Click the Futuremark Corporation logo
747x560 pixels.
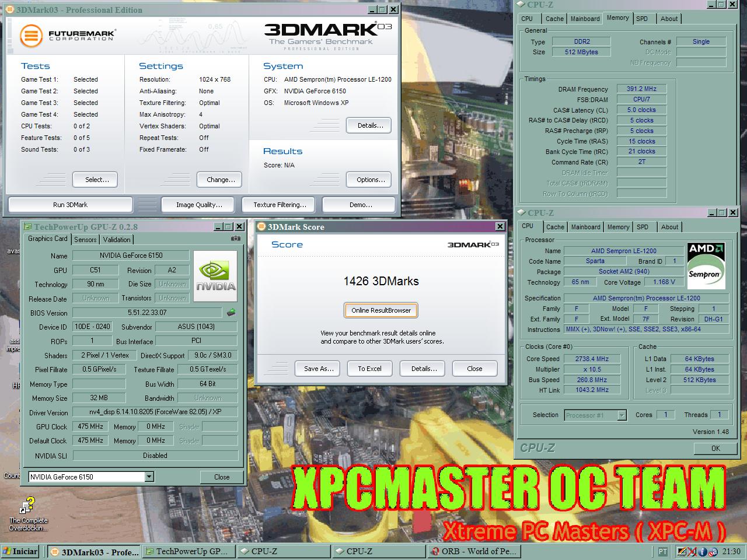coord(67,36)
